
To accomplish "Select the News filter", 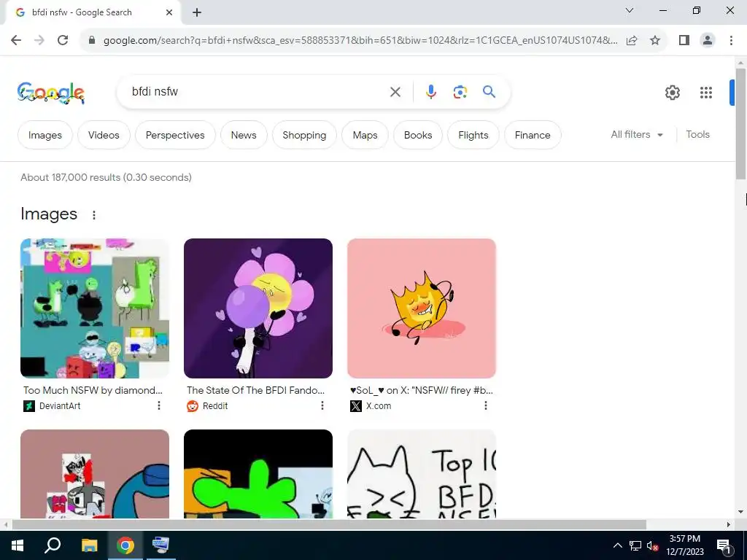I will click(244, 135).
